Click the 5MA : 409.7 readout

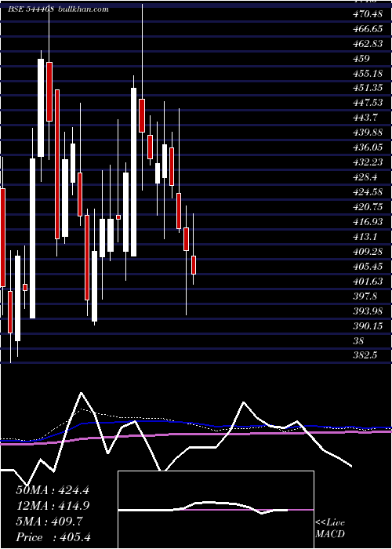tap(49, 521)
